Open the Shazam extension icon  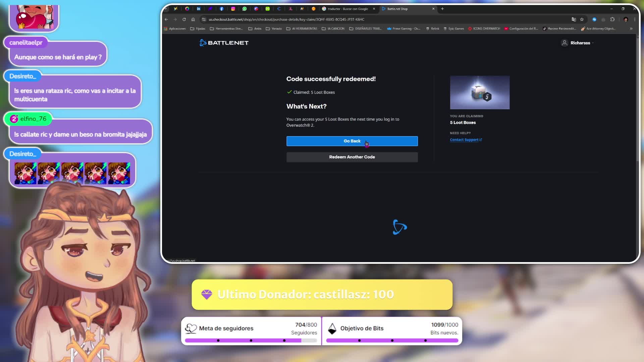pos(594,19)
